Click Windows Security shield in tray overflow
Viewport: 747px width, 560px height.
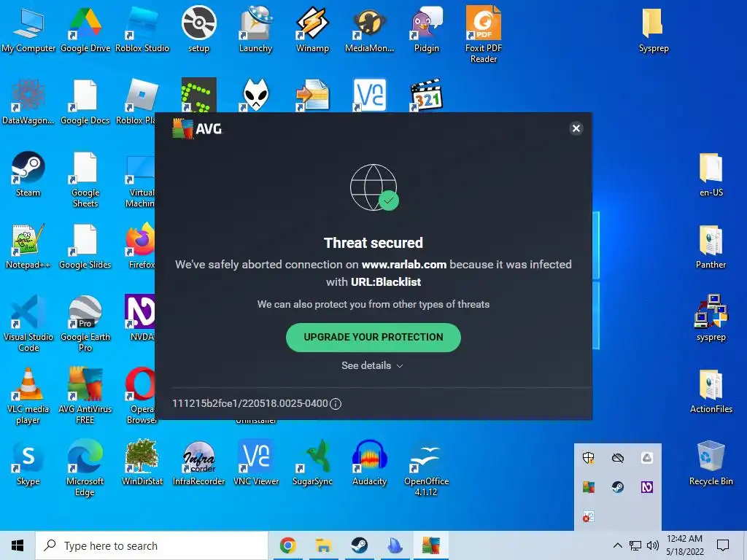[x=589, y=458]
